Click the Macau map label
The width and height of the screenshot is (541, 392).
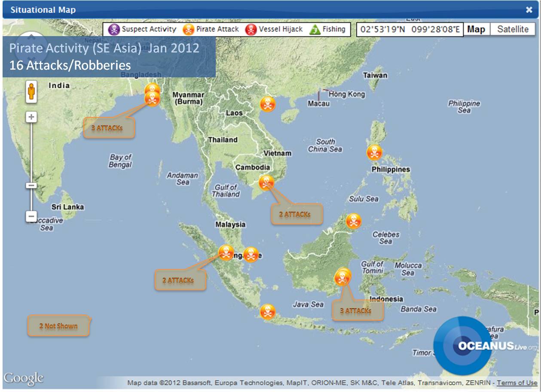click(x=319, y=104)
